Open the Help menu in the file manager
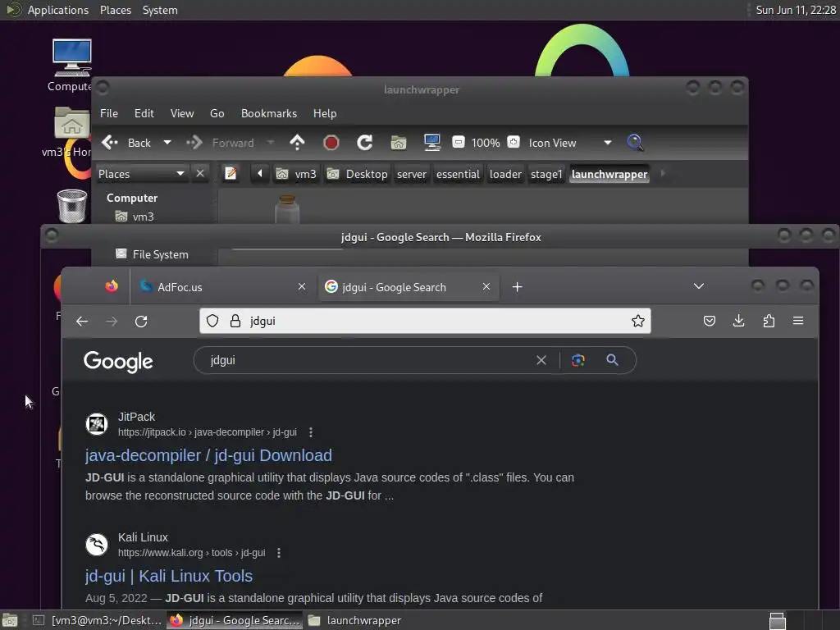Screen dimensions: 840x630 coord(325,113)
